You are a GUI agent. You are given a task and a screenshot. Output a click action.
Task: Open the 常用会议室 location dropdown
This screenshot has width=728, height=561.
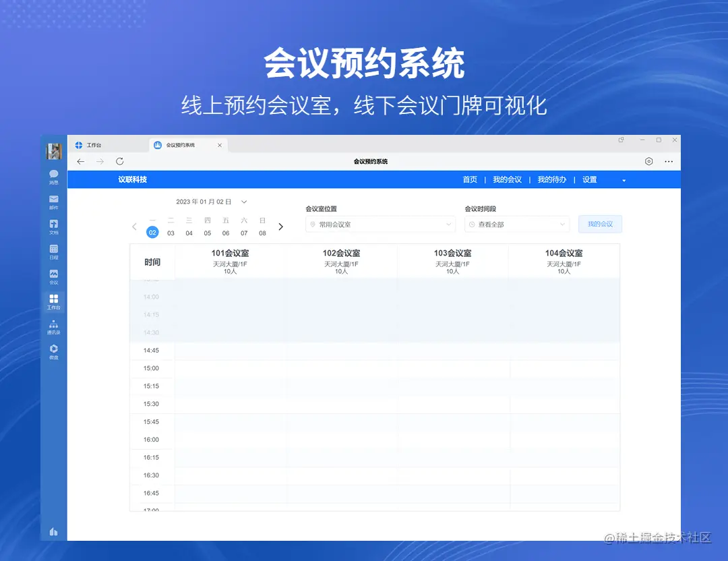[x=380, y=224]
